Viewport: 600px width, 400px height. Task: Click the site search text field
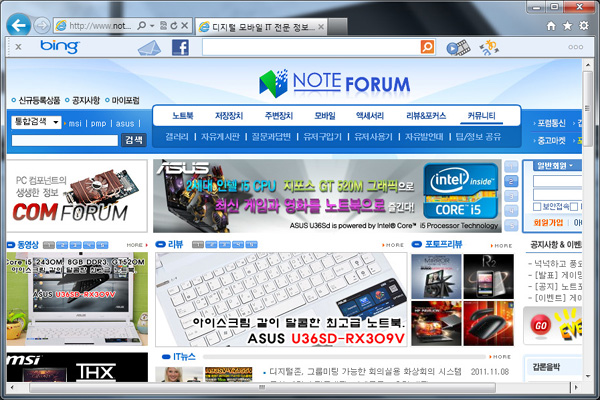pos(65,140)
